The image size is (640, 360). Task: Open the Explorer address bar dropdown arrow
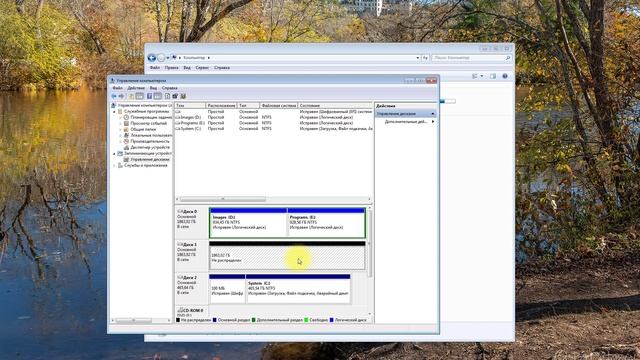point(418,58)
